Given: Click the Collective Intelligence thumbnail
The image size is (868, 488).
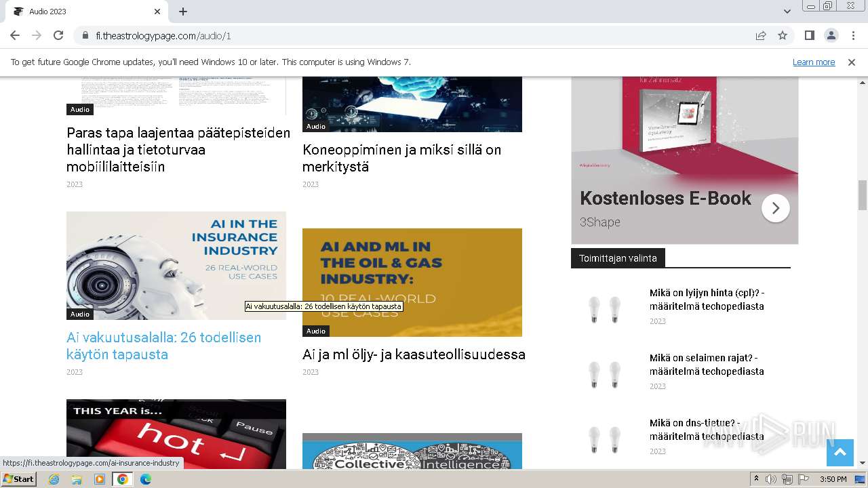Looking at the screenshot, I should point(412,451).
